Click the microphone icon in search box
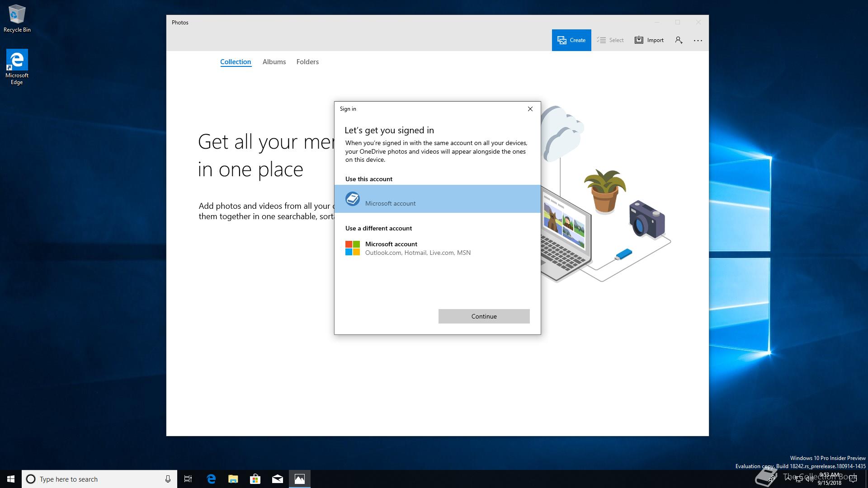868x488 pixels. [x=168, y=479]
